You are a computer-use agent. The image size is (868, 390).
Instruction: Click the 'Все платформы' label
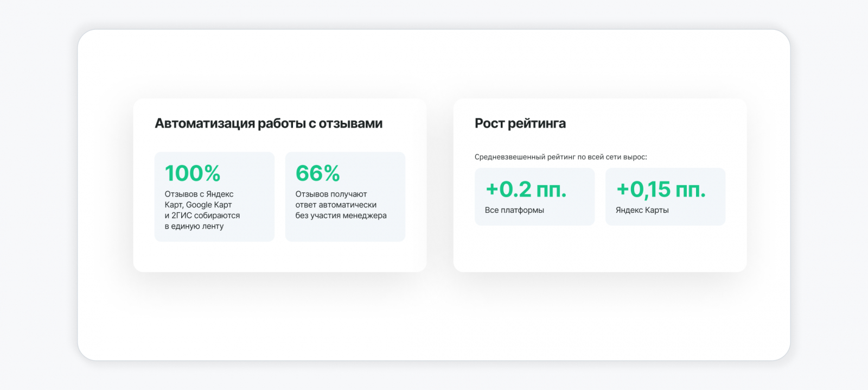514,210
